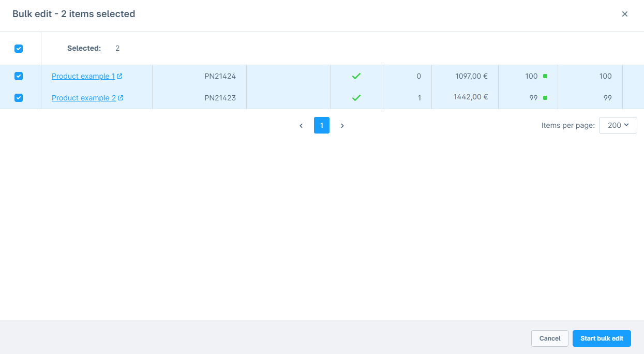
Task: Open the Items per page dropdown
Action: tap(618, 125)
